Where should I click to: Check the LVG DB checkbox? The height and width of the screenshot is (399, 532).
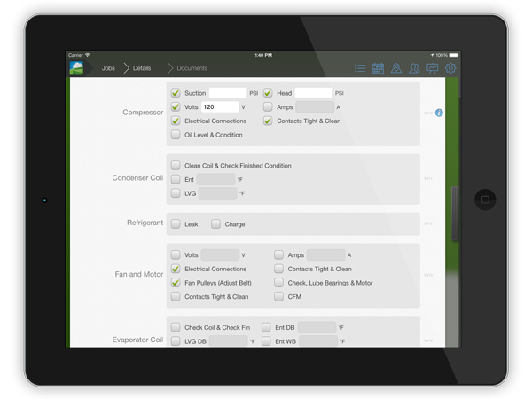click(x=176, y=340)
